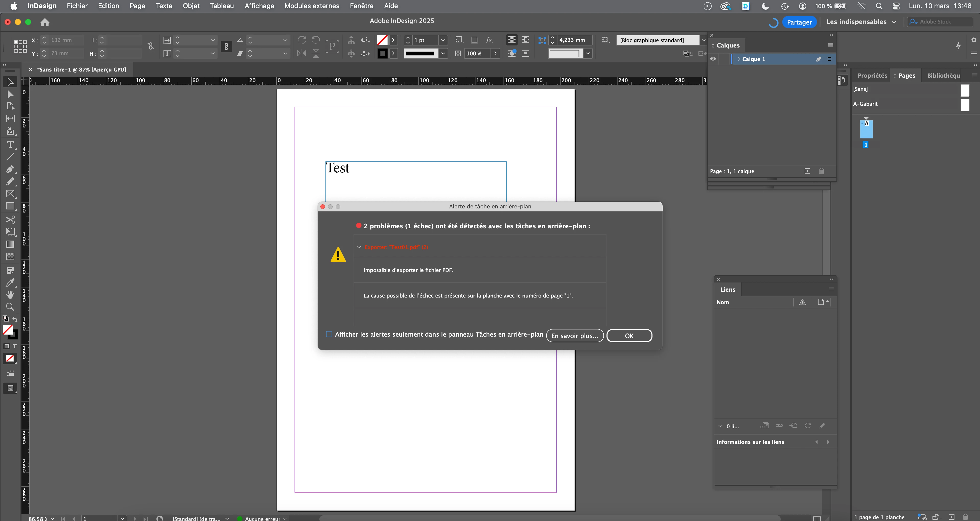Switch to the Propriétés tab
This screenshot has width=980, height=521.
(872, 75)
